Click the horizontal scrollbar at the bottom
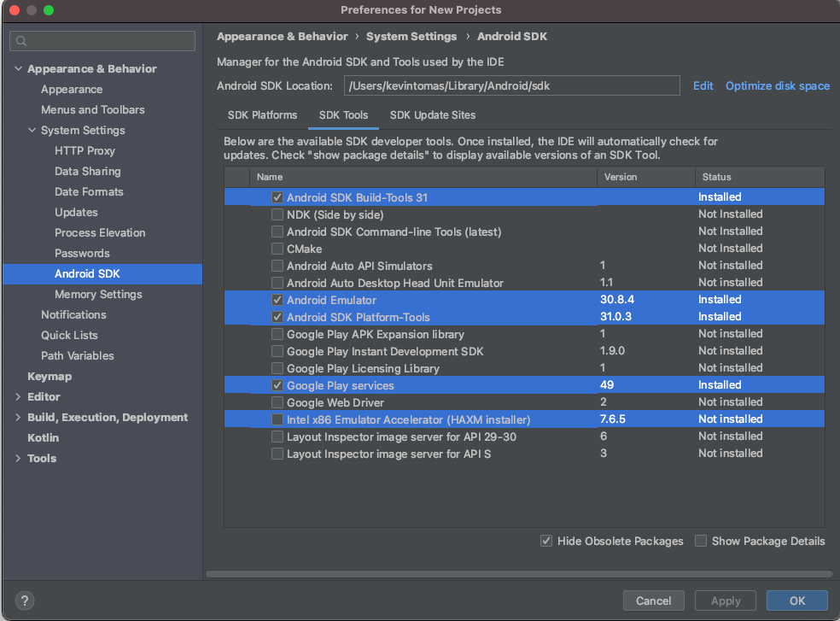The image size is (840, 621). (518, 574)
